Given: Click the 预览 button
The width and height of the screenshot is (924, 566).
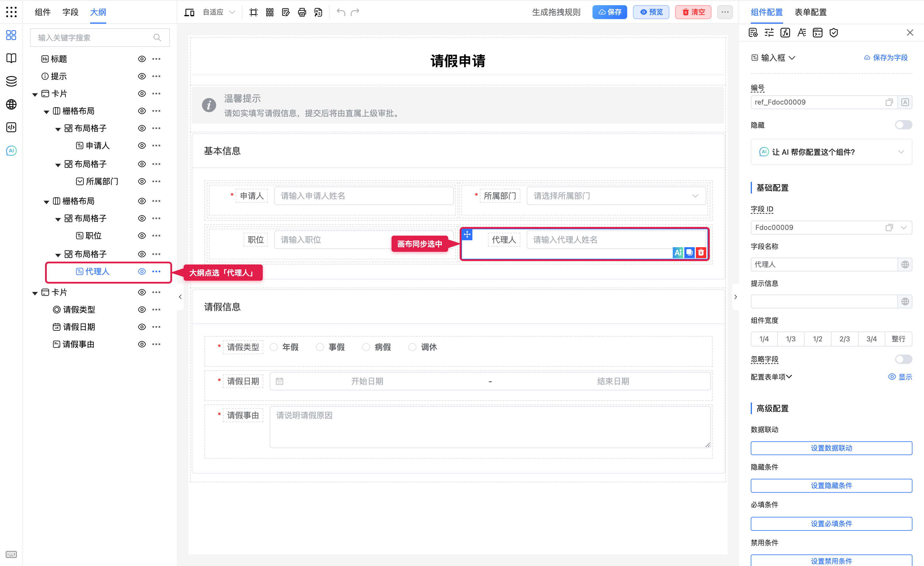Looking at the screenshot, I should [651, 12].
